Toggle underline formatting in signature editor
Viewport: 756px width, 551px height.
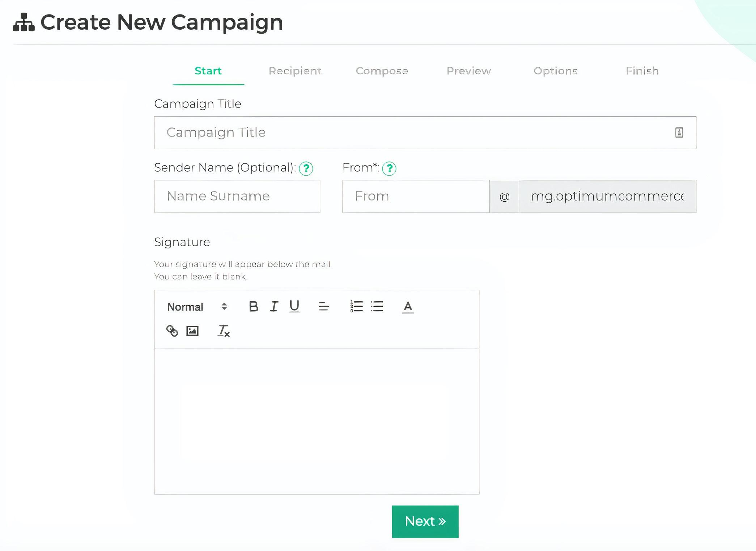tap(294, 307)
